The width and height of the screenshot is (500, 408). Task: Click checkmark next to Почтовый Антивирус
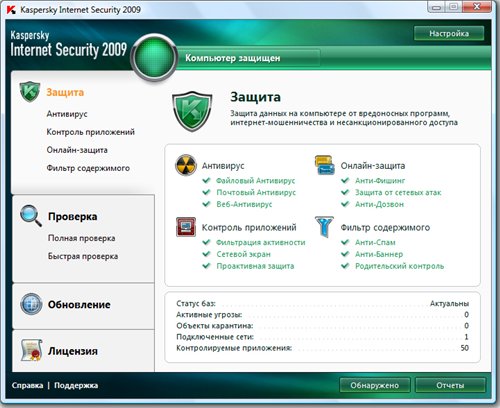click(x=206, y=192)
